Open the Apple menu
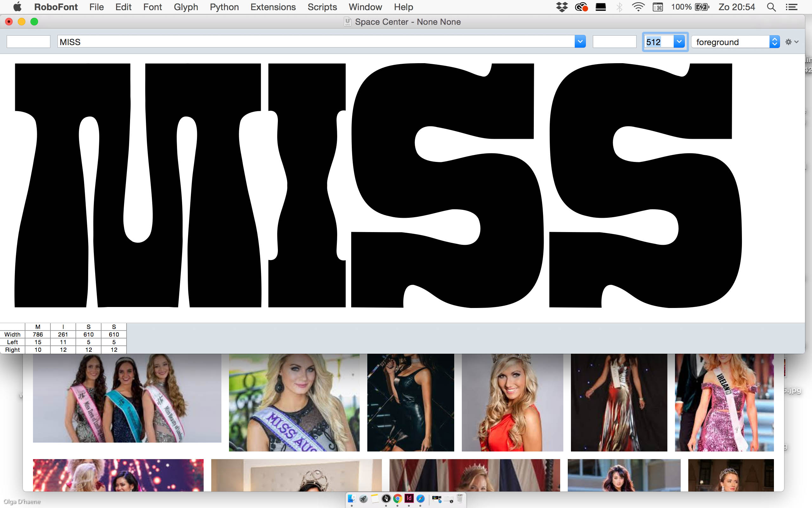 pyautogui.click(x=17, y=7)
